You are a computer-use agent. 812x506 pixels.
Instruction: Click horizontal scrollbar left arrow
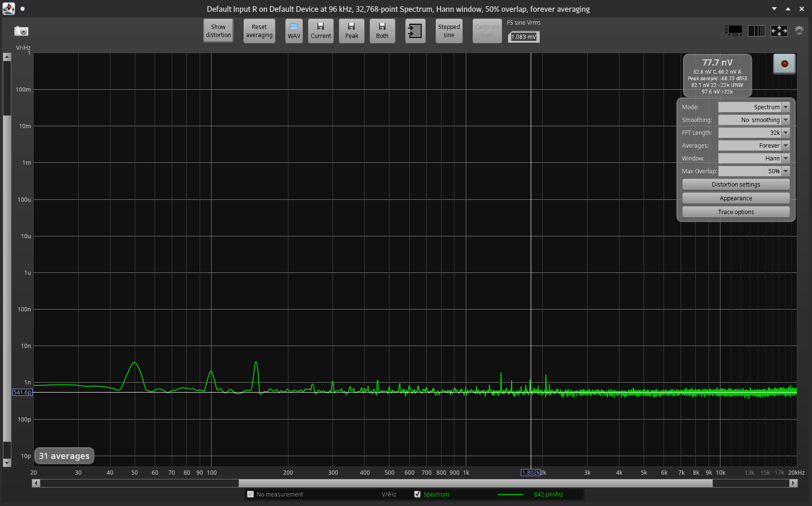pos(36,483)
